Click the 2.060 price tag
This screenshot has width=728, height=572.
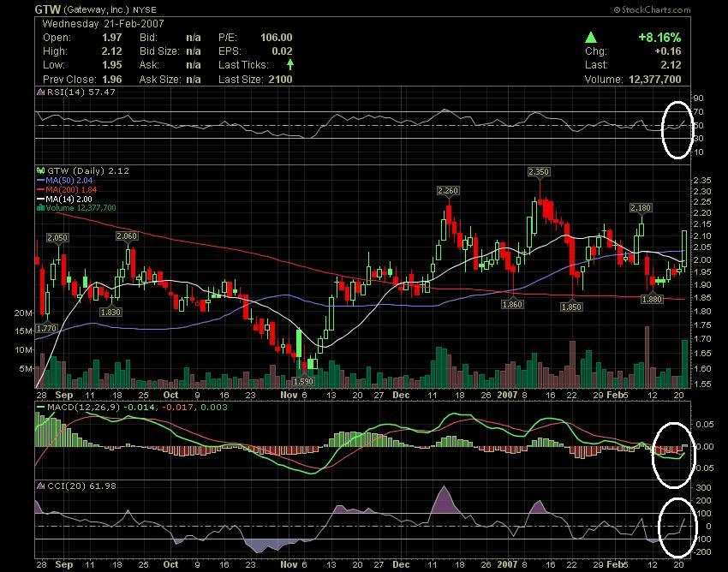tap(127, 235)
